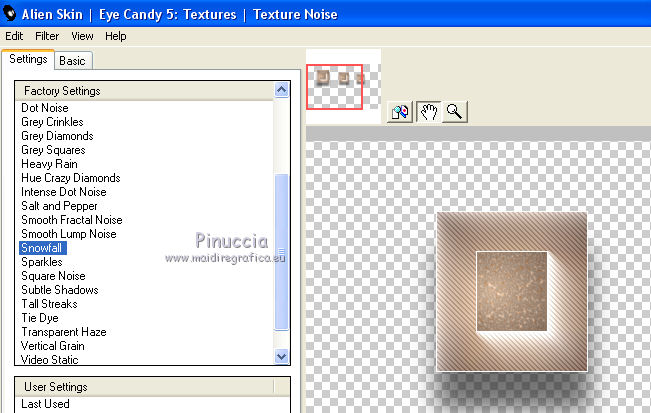Screen dimensions: 651x413
Task: Select the Tall Streaks preset
Action: point(49,304)
